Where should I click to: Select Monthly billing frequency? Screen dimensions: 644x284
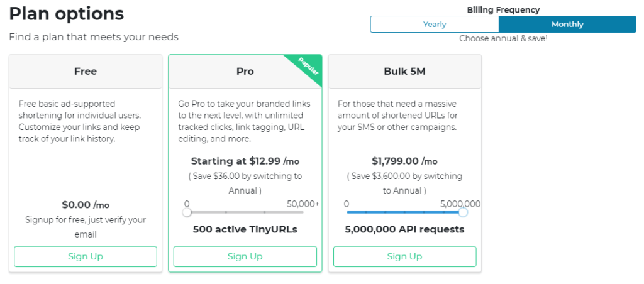click(x=567, y=25)
